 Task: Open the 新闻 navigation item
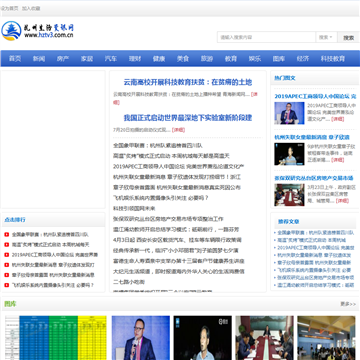(39, 59)
